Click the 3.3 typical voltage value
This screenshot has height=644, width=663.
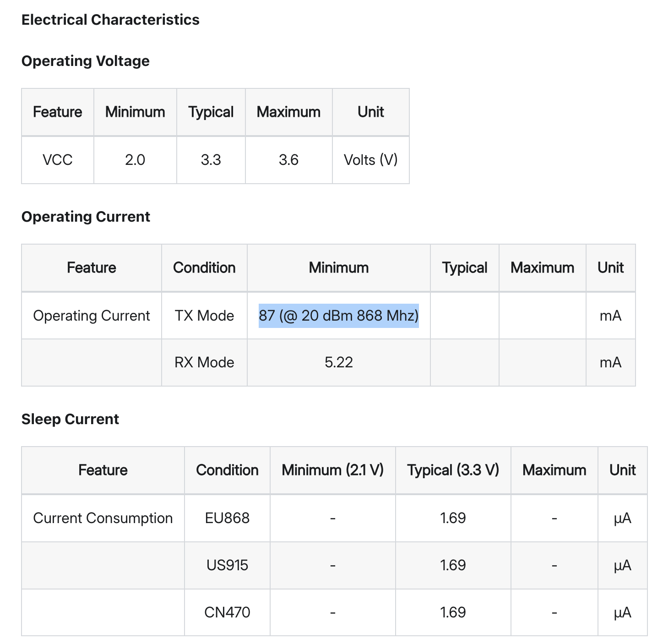[x=211, y=160]
